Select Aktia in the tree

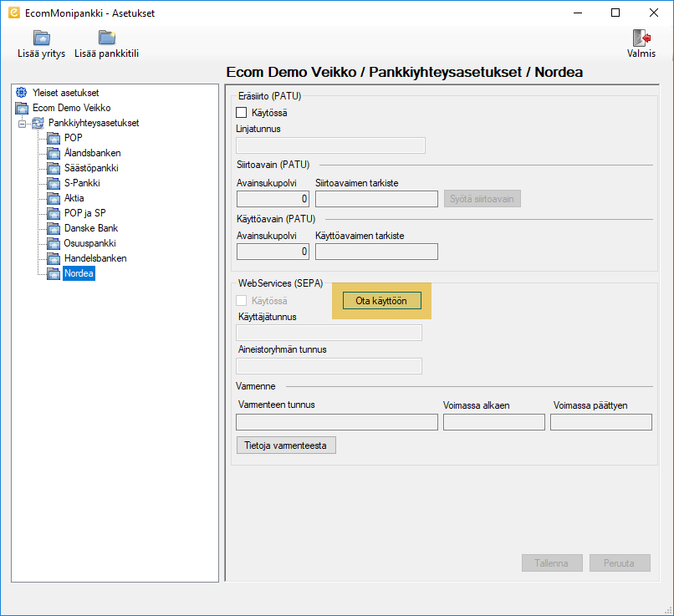(x=74, y=198)
